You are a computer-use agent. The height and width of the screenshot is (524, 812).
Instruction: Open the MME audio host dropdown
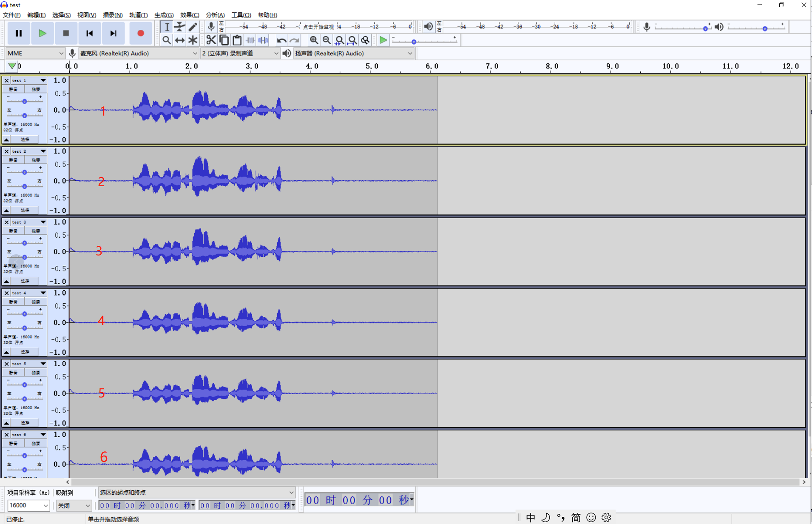[x=35, y=53]
